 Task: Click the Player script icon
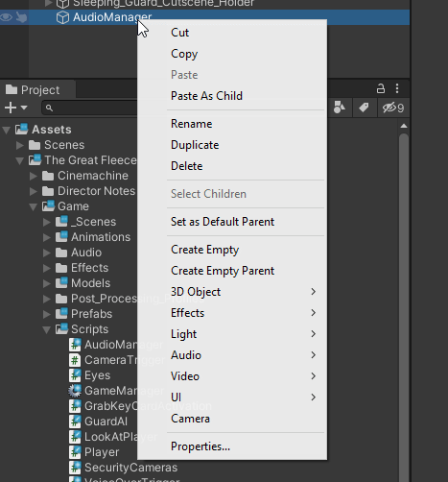point(75,452)
